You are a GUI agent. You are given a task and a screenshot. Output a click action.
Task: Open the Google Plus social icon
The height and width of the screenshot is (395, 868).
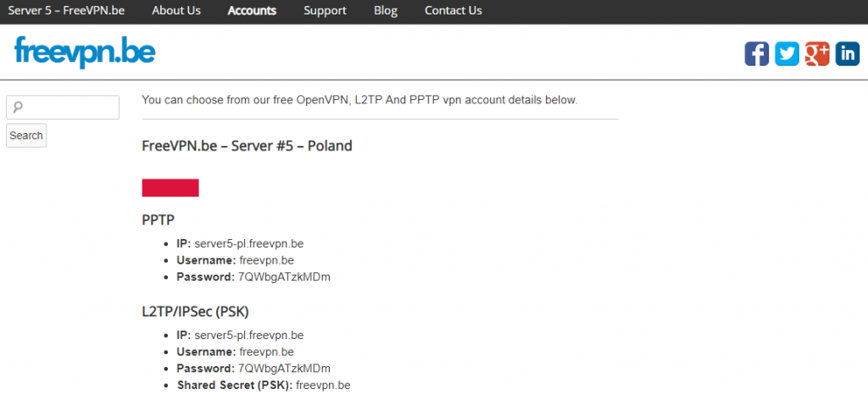click(817, 53)
